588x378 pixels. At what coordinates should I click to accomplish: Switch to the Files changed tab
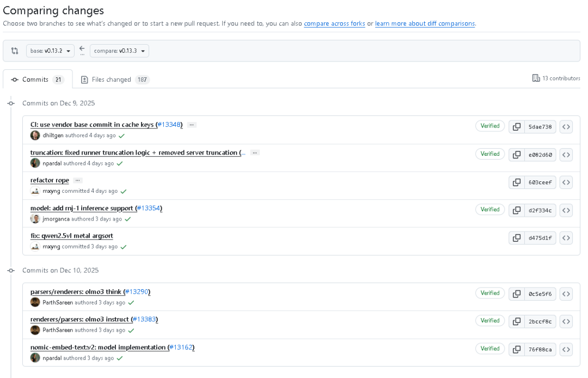(112, 80)
